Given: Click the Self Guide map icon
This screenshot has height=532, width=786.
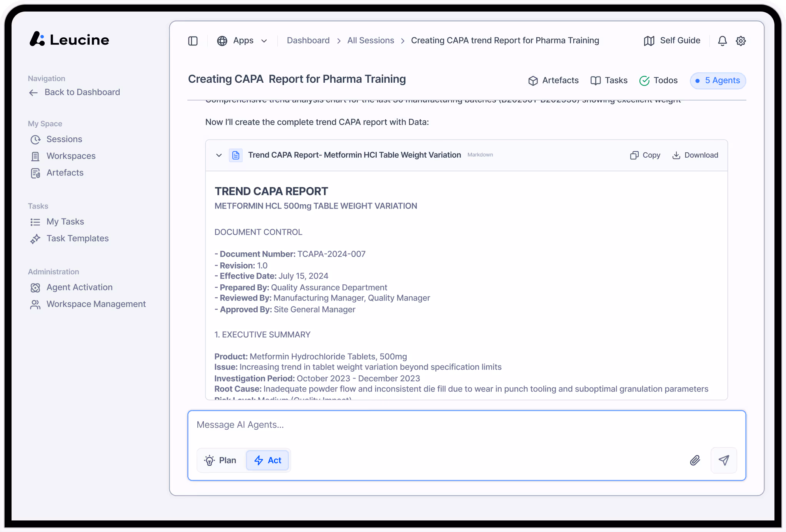Looking at the screenshot, I should tap(649, 41).
